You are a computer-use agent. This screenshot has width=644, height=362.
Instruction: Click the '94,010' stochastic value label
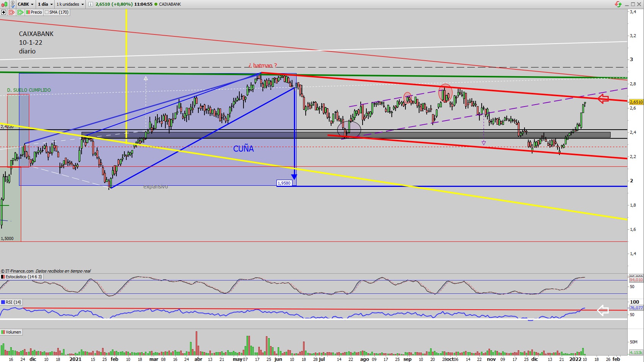coord(636,280)
